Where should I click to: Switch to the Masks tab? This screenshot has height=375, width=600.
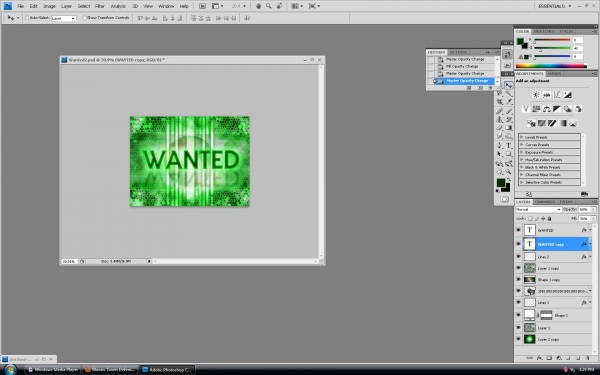point(554,73)
